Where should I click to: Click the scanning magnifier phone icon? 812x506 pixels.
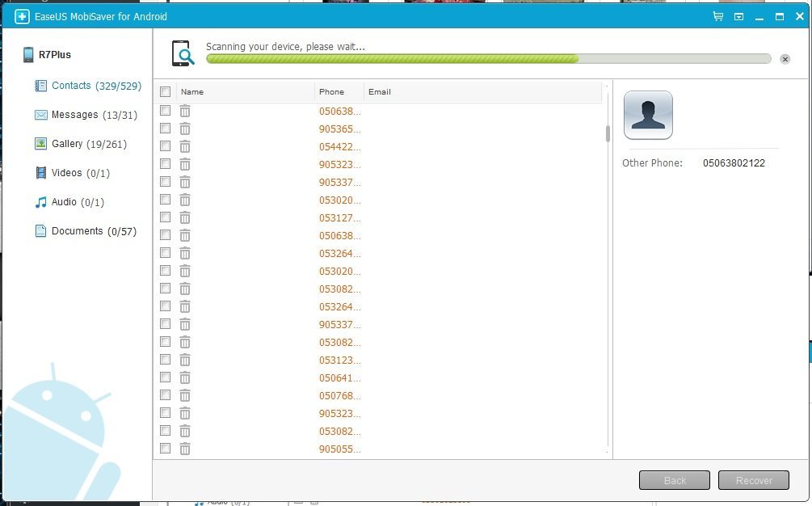(183, 54)
